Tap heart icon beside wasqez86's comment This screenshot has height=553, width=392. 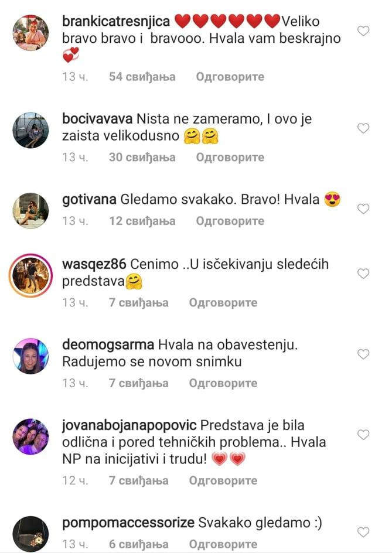click(x=363, y=274)
